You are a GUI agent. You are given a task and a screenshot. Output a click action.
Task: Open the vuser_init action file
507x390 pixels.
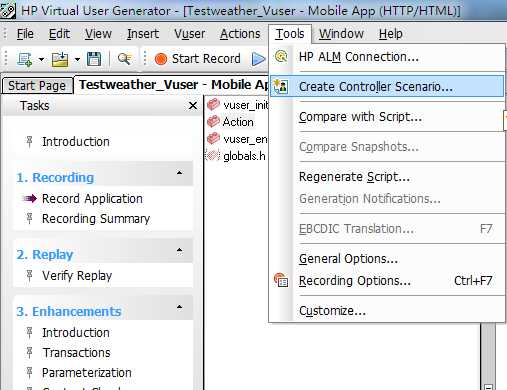(238, 105)
